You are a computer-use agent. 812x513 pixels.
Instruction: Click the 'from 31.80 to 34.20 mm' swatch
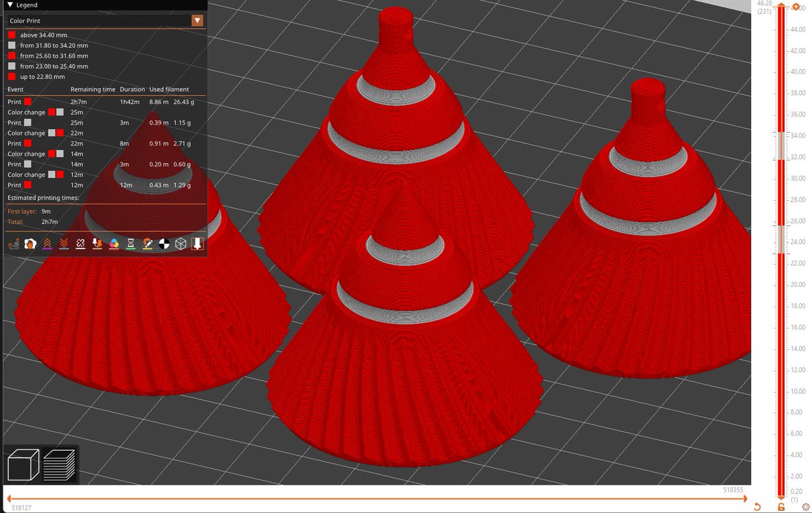coord(12,45)
